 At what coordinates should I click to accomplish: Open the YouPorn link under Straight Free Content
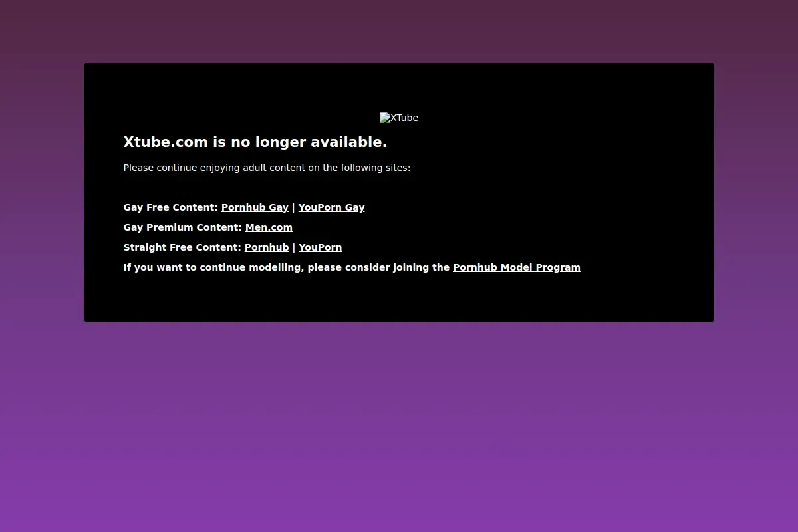click(x=320, y=247)
